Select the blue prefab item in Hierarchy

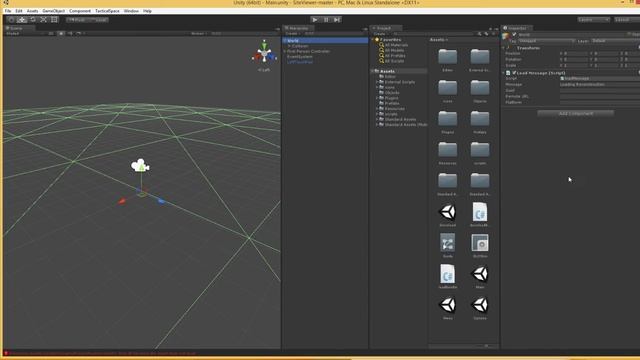[300, 62]
